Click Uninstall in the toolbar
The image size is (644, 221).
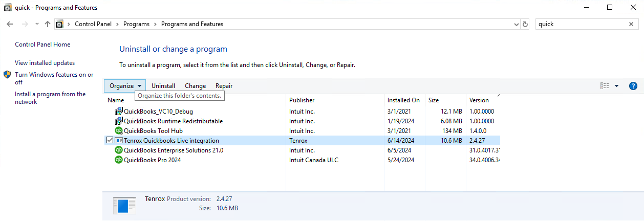coord(163,86)
